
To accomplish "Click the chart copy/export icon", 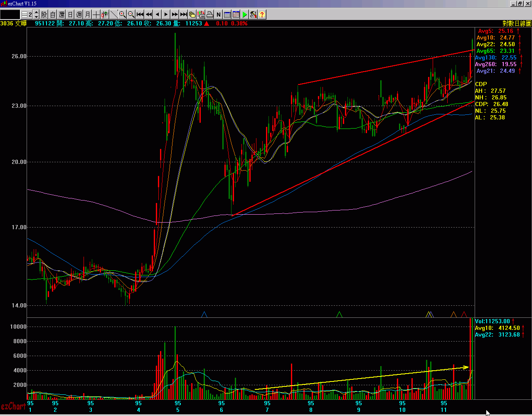I will pyautogui.click(x=201, y=15).
